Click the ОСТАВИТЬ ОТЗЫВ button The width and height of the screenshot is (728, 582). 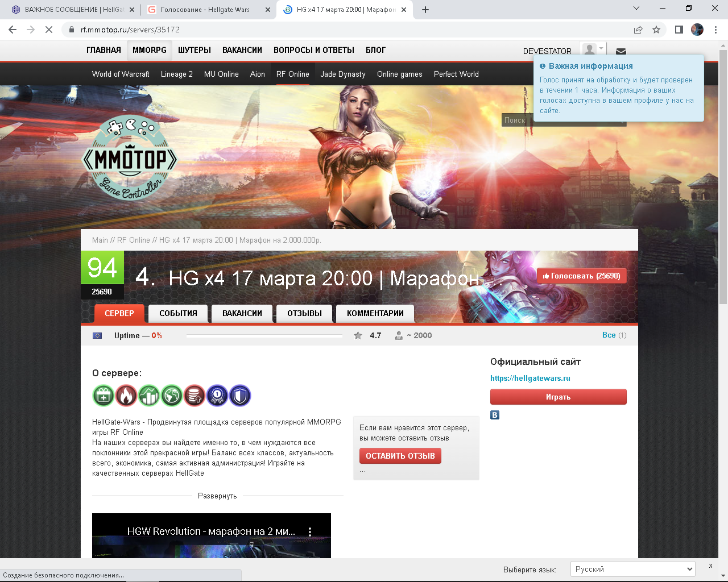pyautogui.click(x=400, y=456)
